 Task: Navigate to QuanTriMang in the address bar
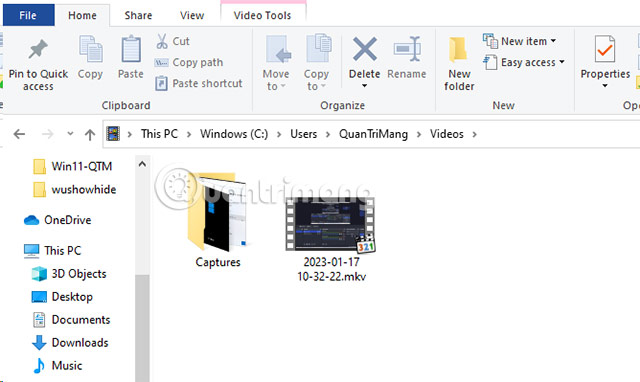click(373, 134)
